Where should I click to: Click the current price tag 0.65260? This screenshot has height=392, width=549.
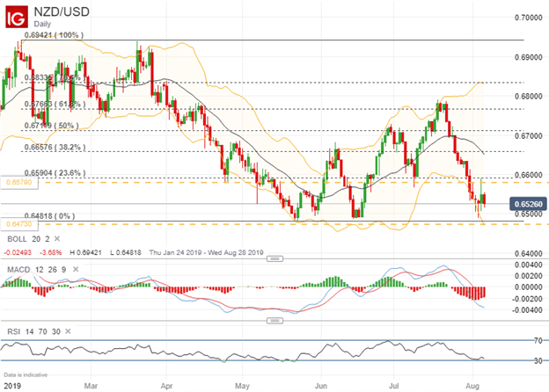[528, 204]
